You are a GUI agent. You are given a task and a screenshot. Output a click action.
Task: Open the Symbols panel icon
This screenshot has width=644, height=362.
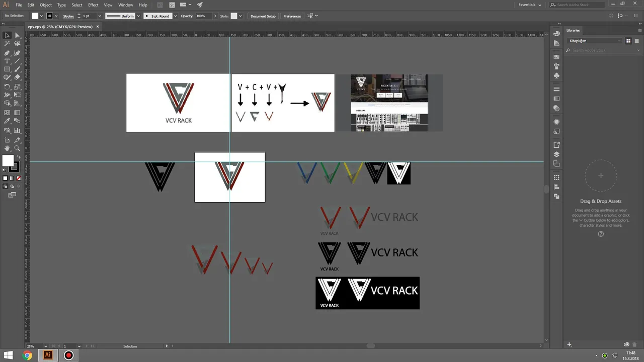click(556, 75)
